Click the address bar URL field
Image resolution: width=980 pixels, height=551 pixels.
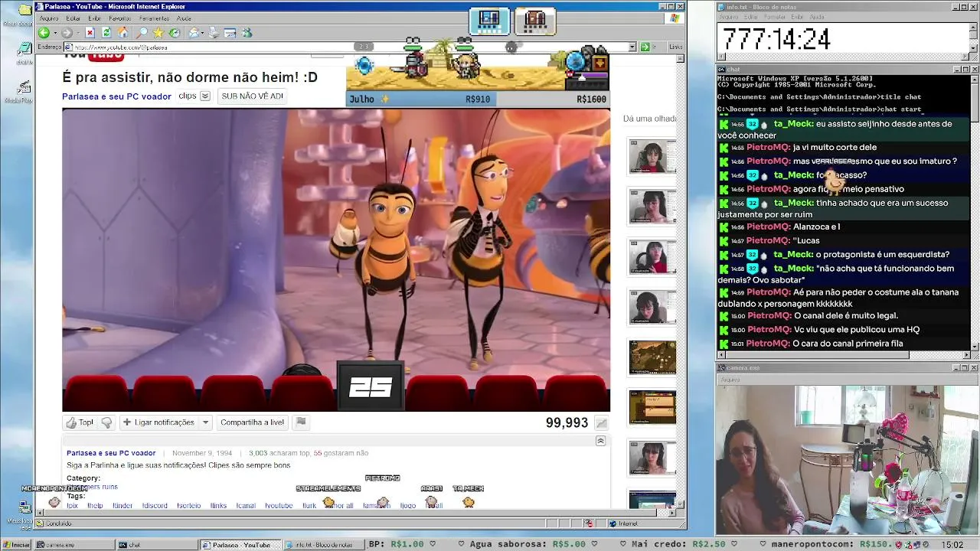[348, 47]
